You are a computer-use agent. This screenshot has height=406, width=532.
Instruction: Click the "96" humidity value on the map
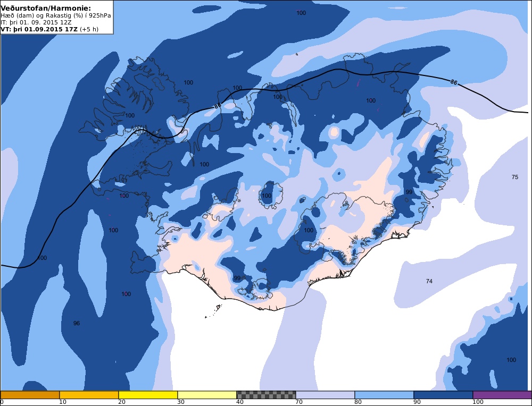coord(77,323)
